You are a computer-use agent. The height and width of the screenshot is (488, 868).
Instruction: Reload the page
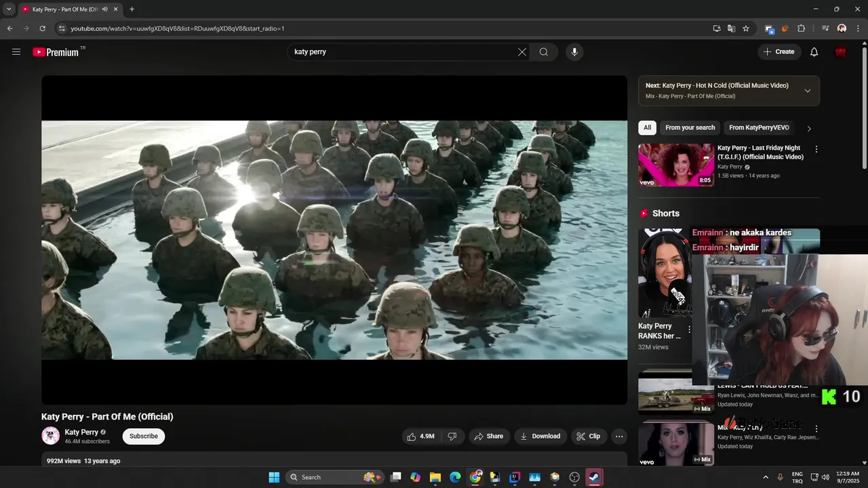point(42,28)
